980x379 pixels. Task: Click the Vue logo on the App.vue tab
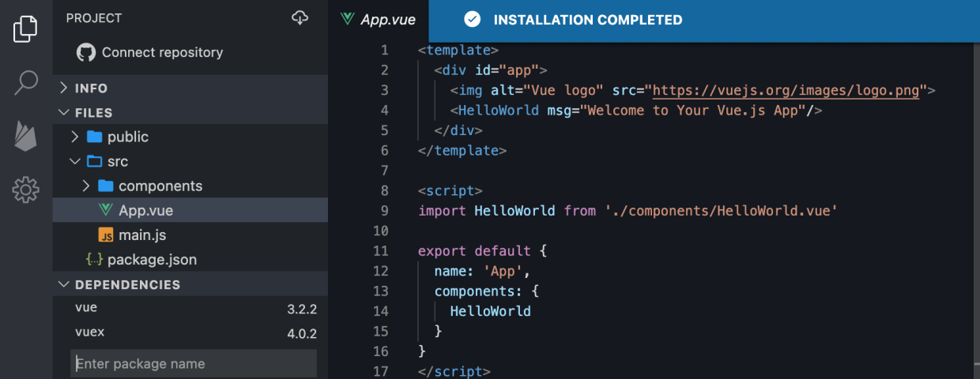coord(347,20)
